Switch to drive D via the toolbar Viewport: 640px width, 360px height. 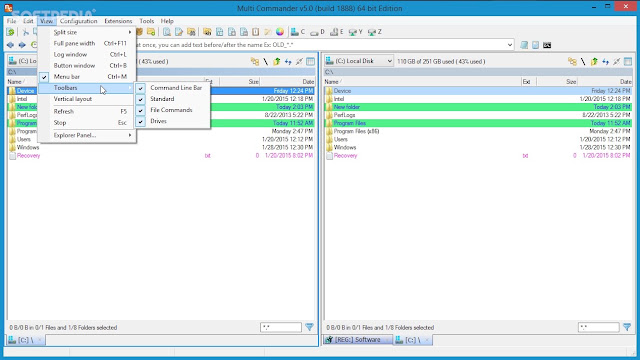coord(317,32)
